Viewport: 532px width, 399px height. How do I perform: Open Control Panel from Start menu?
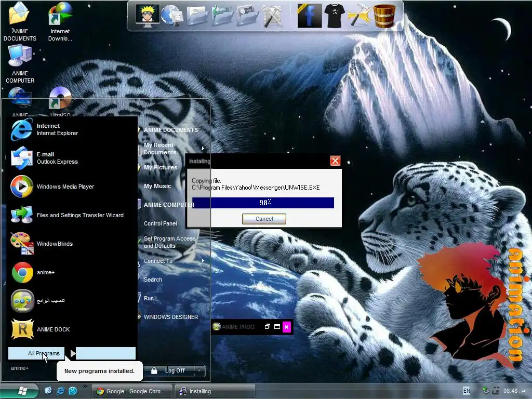click(160, 223)
